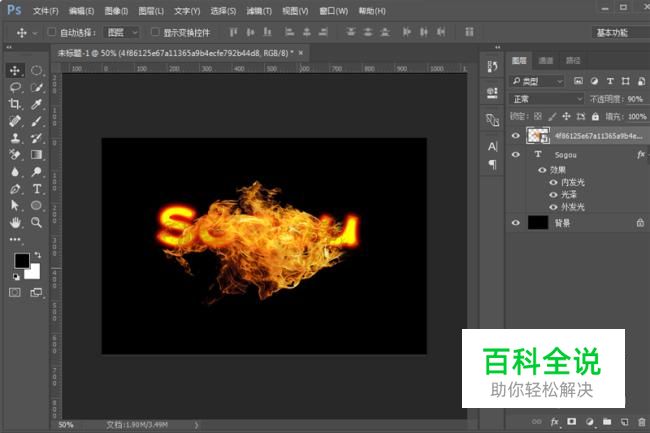Lock all layer attributes padlock icon
Screen dimensions: 650x433
[595, 116]
